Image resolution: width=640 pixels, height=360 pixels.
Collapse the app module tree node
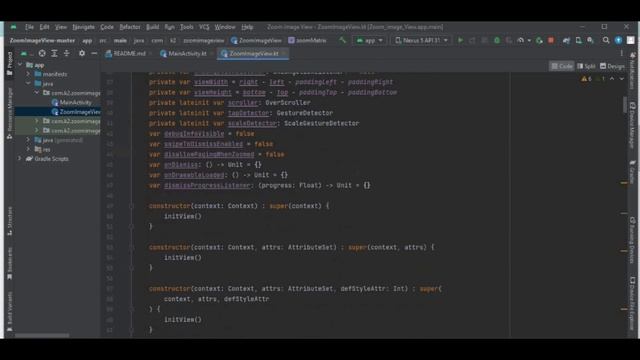[20, 65]
